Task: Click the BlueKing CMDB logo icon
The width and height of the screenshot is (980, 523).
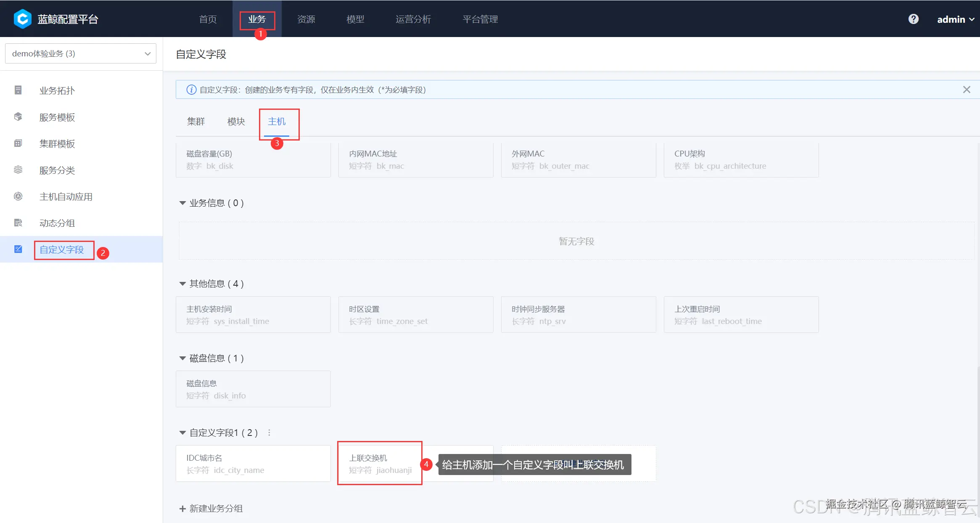Action: pyautogui.click(x=22, y=19)
